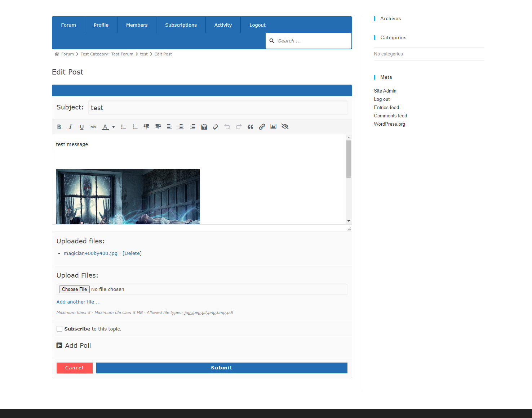Open the insert link tool

(x=262, y=127)
